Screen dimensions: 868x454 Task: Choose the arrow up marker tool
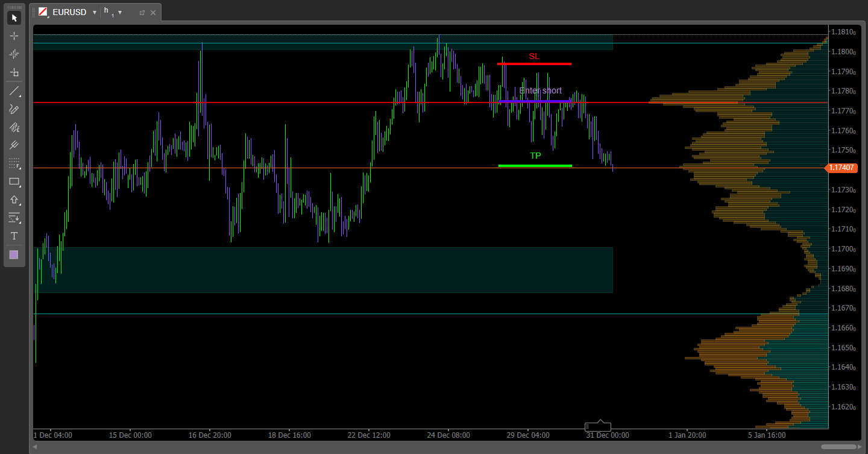pos(14,200)
